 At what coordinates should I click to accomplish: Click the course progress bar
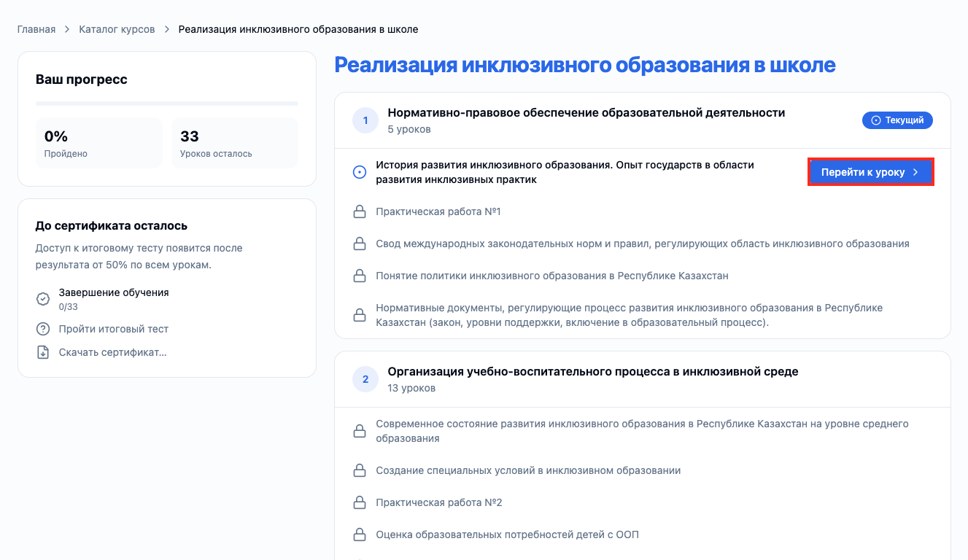tap(167, 104)
